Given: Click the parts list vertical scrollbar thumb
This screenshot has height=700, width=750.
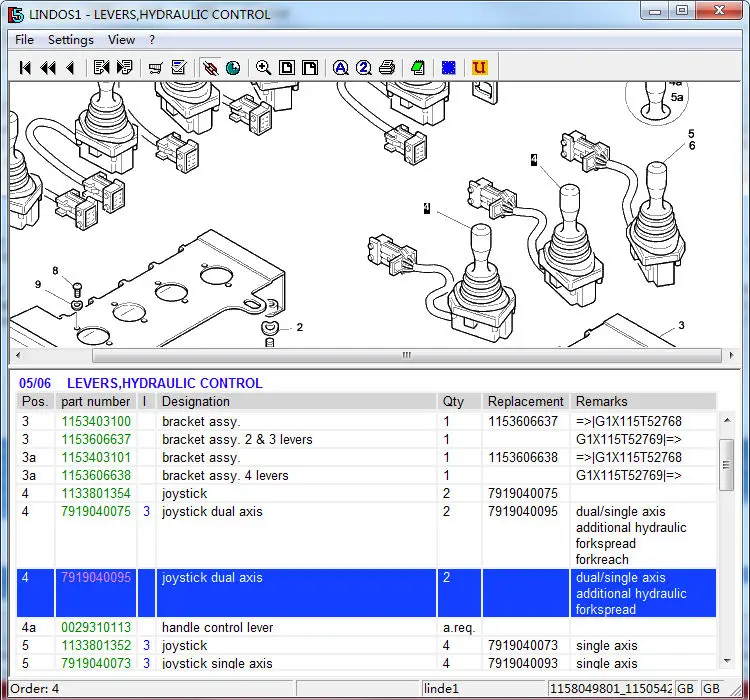Looking at the screenshot, I should point(727,465).
